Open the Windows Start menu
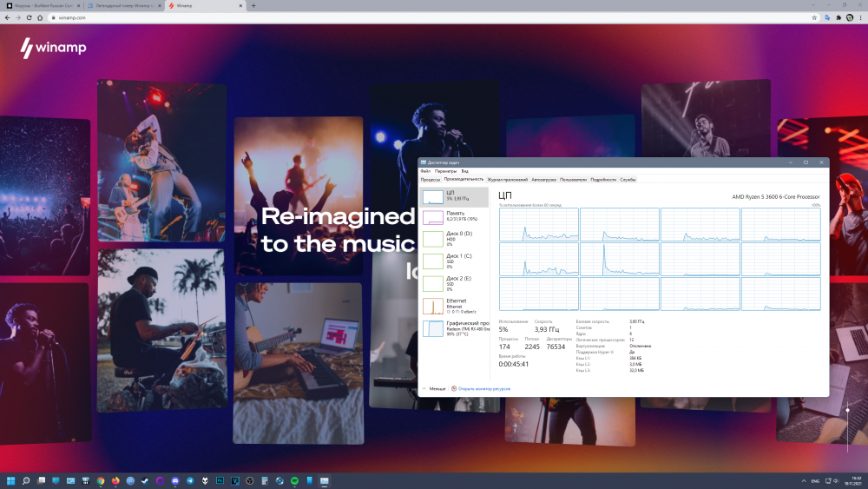Screen dimensions: 868x489 [x=11, y=480]
